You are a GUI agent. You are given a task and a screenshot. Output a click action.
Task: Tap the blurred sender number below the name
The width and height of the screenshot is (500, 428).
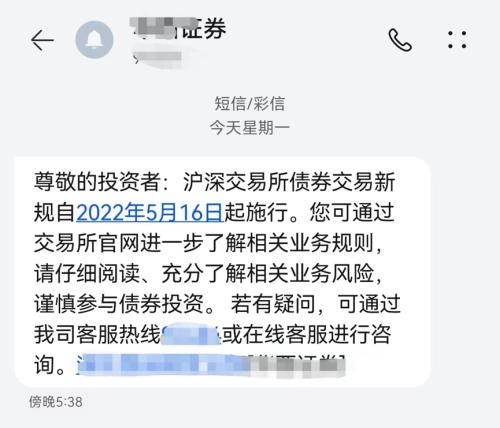click(x=158, y=58)
